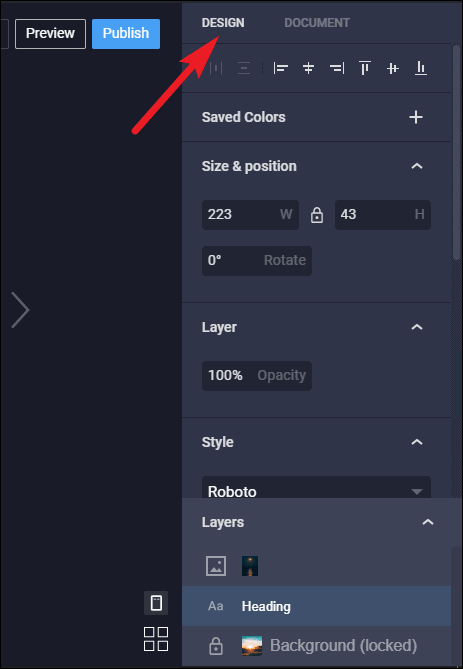
Task: Unlock the Background layer padlock
Action: [x=216, y=646]
